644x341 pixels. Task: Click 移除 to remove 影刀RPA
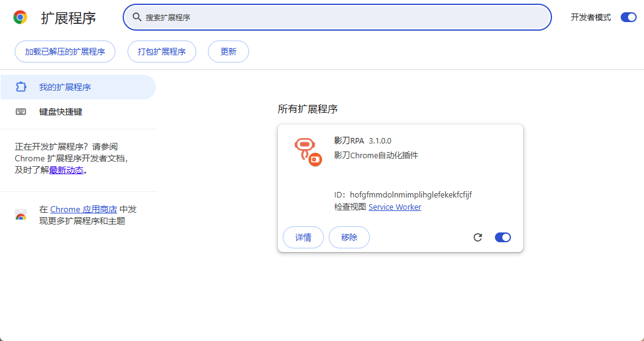pos(349,237)
